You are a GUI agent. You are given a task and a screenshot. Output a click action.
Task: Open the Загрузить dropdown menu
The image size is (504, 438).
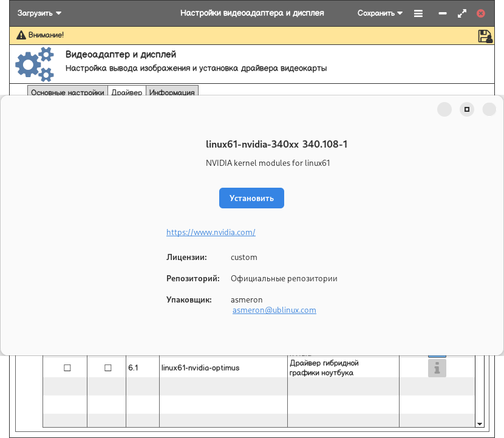(39, 13)
